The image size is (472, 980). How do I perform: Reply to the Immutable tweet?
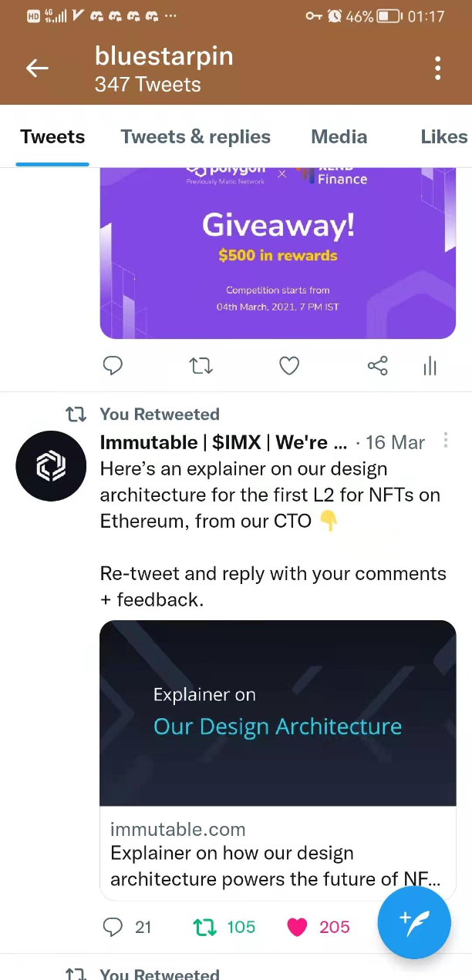[113, 927]
